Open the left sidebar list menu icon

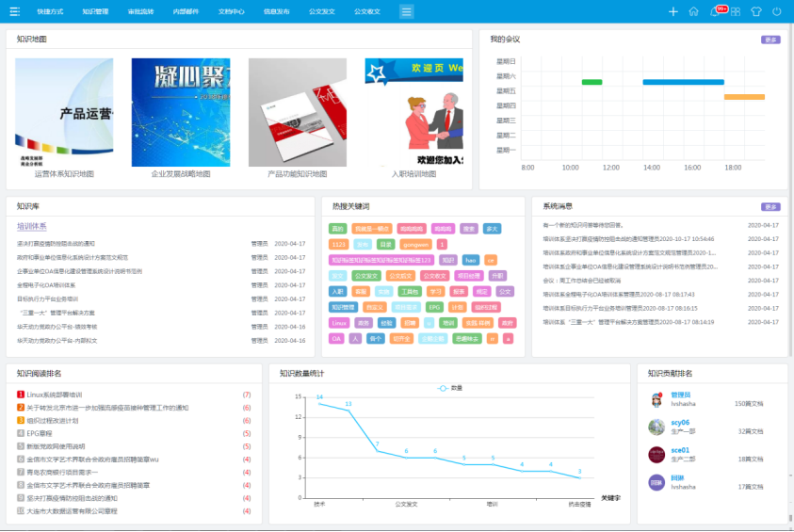pyautogui.click(x=14, y=11)
